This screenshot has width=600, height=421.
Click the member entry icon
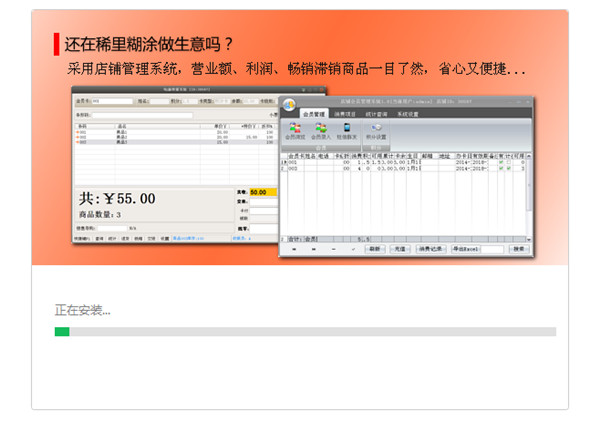pyautogui.click(x=320, y=130)
